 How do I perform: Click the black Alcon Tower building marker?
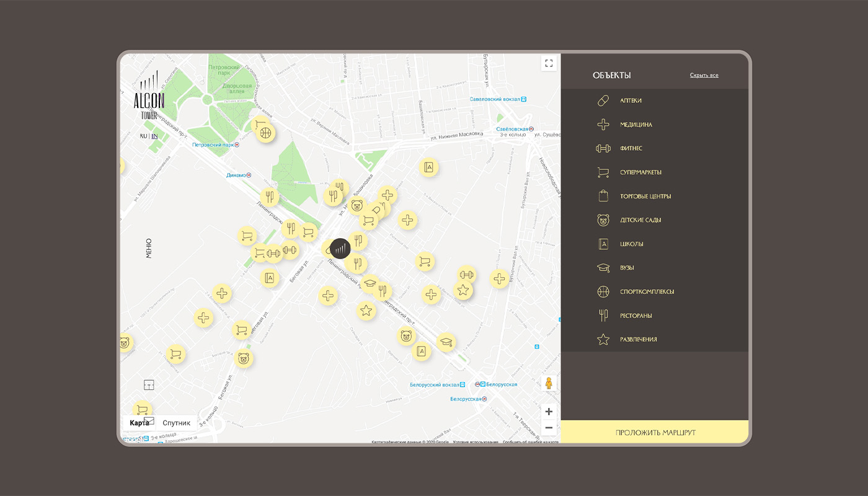point(340,249)
